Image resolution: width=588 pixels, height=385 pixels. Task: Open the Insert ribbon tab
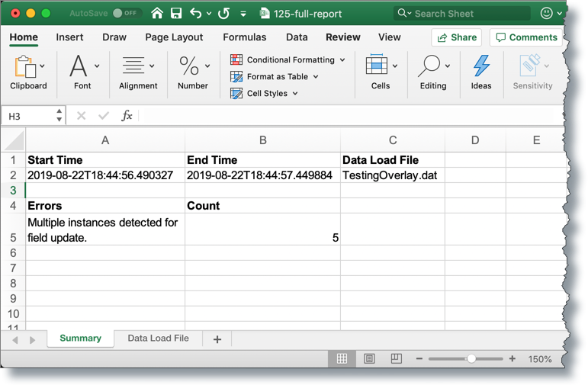click(x=69, y=37)
